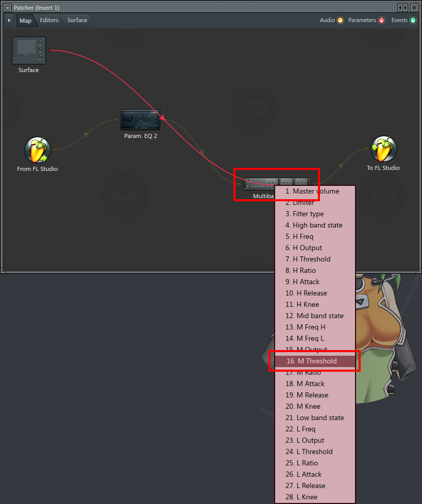Choose '20. M Knee' parameter

tap(315, 406)
